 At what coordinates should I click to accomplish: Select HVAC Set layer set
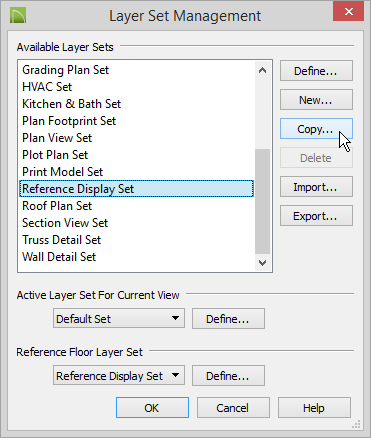(47, 87)
